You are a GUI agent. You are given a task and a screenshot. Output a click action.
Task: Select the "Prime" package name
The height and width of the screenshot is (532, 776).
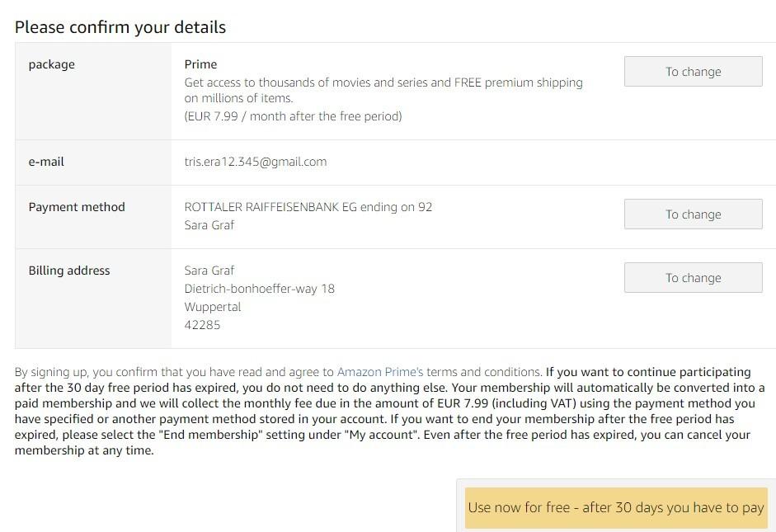point(200,64)
